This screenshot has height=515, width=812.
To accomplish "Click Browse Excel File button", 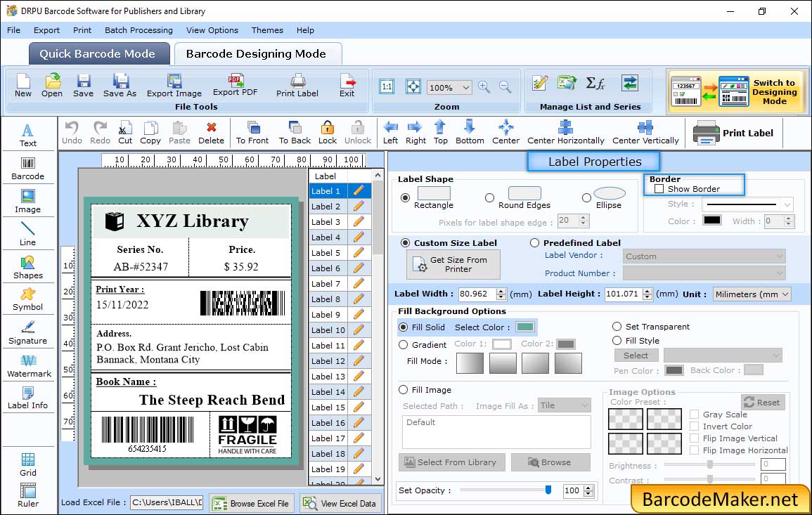I will click(252, 503).
